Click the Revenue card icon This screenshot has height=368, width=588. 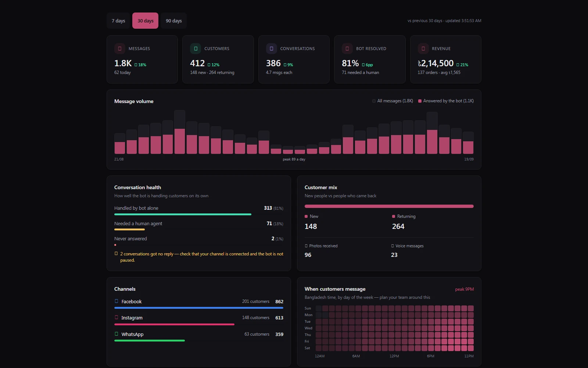click(x=423, y=49)
